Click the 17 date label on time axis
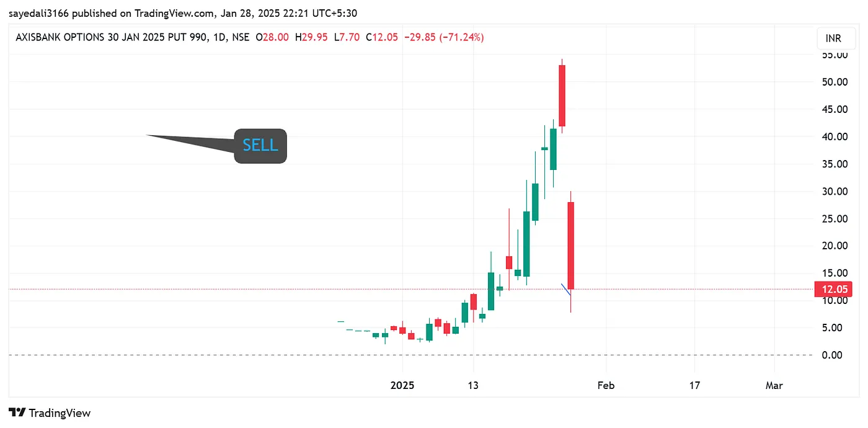This screenshot has height=428, width=868. [694, 385]
